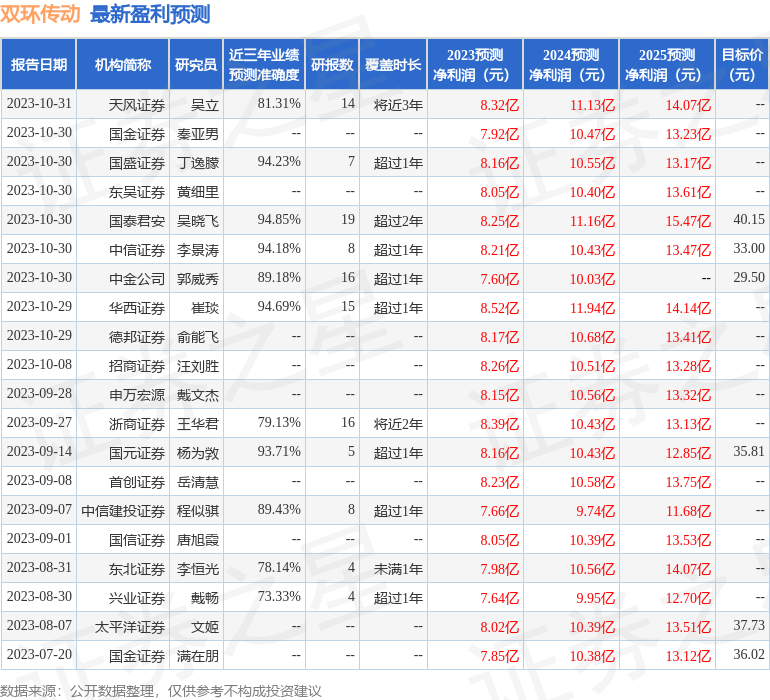The height and width of the screenshot is (700, 770).
Task: Select researcher 黄细里
Action: [197, 192]
